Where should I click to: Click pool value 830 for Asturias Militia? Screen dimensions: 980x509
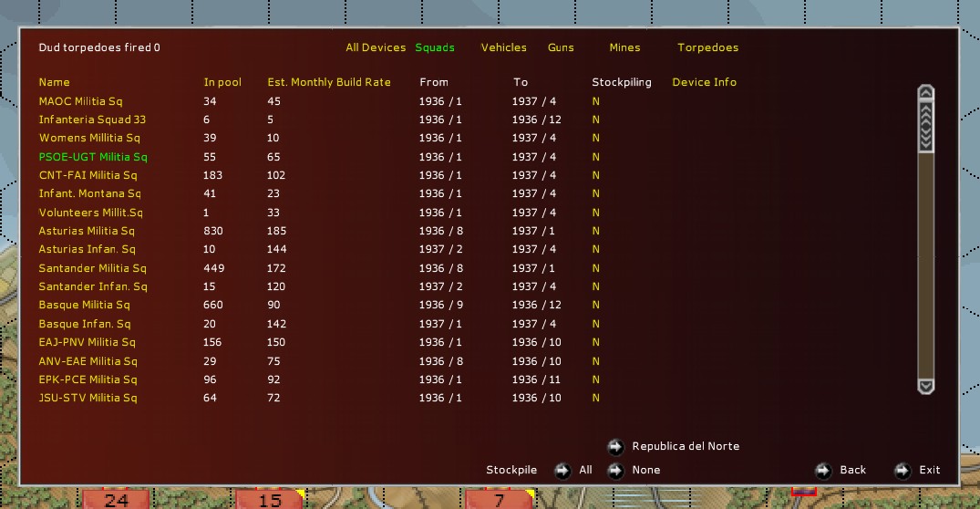click(x=213, y=231)
